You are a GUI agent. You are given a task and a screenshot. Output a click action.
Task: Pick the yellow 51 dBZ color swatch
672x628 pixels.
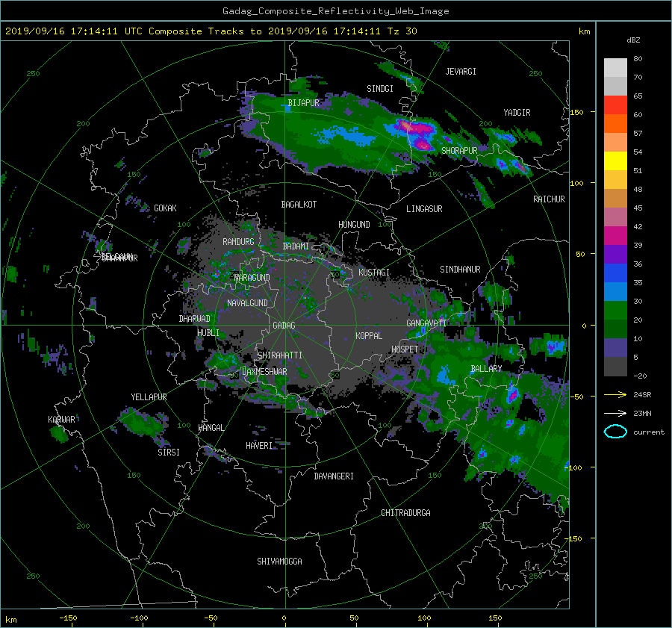tap(615, 161)
